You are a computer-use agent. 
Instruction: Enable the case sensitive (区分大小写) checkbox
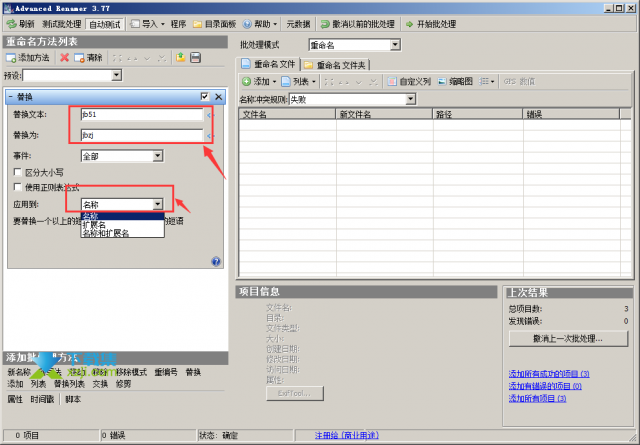18,172
